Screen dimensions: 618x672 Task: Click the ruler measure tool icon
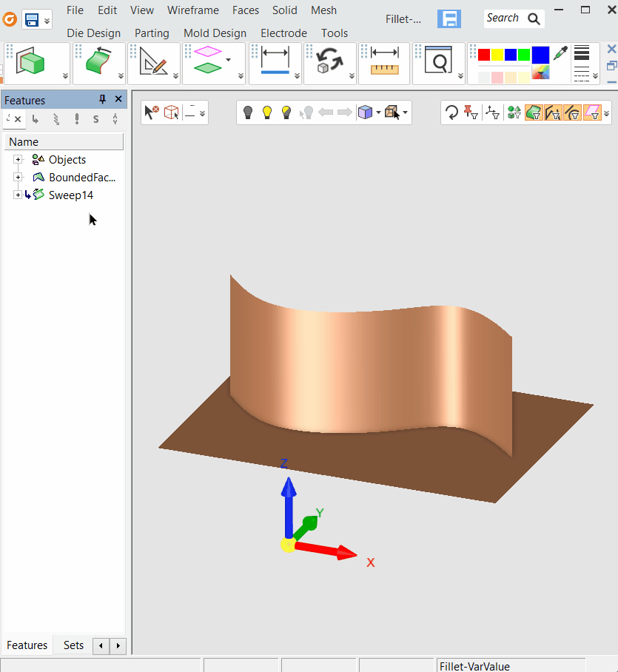coord(384,62)
